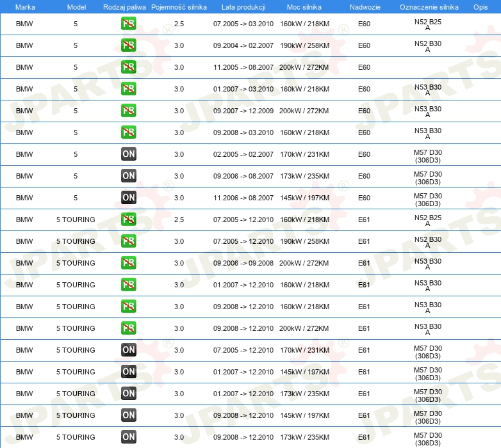Click petrol icon in Touring 190kW / 258KM row
Viewport: 501px width, 448px height.
pos(129,241)
